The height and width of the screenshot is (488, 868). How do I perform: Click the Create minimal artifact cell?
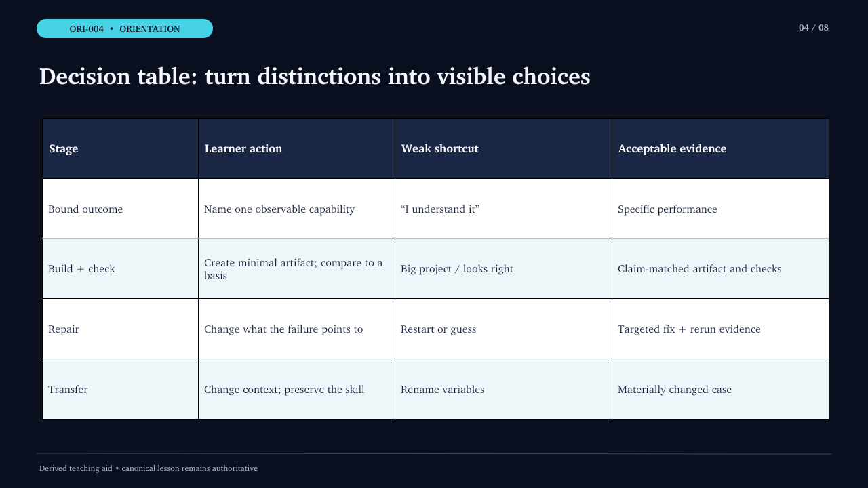click(297, 268)
